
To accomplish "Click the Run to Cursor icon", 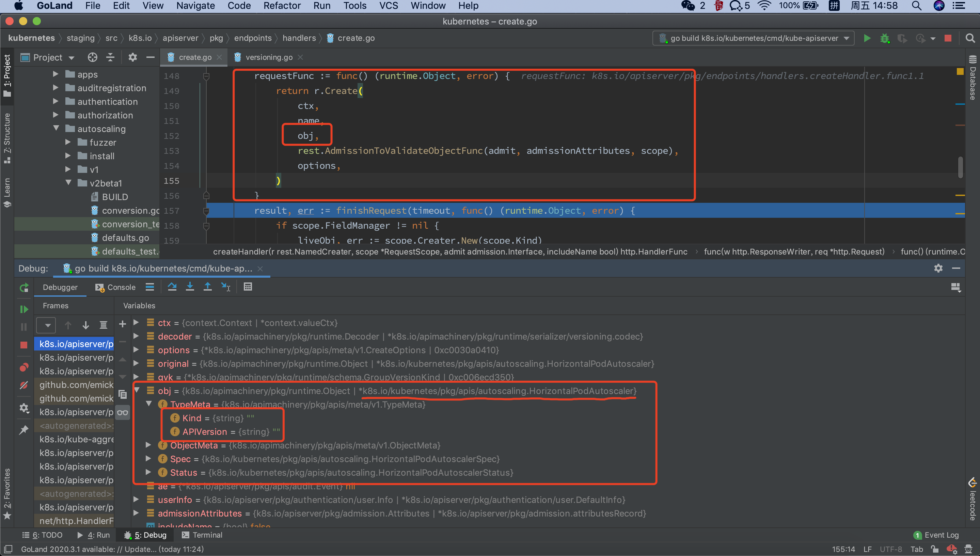I will 225,287.
